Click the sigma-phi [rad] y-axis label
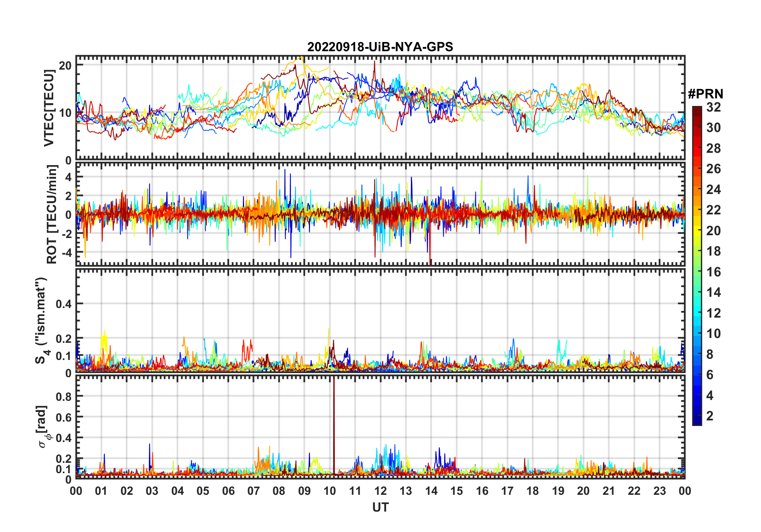 click(44, 426)
